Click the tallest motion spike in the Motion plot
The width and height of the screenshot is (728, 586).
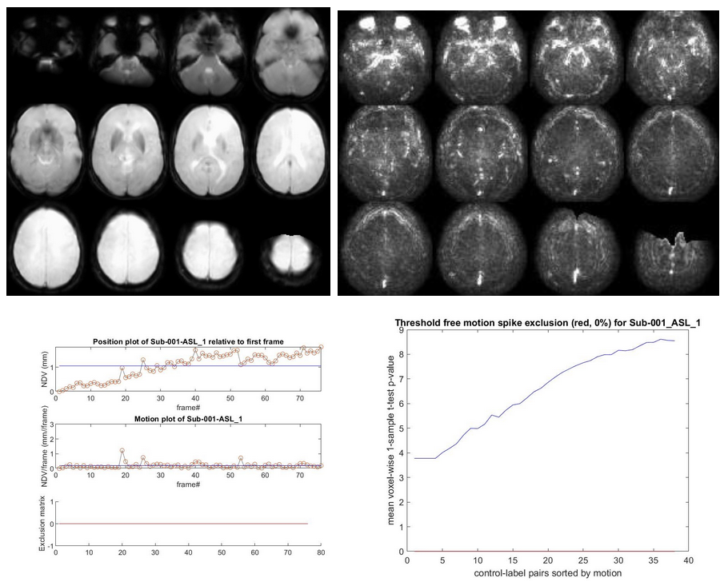click(x=122, y=451)
